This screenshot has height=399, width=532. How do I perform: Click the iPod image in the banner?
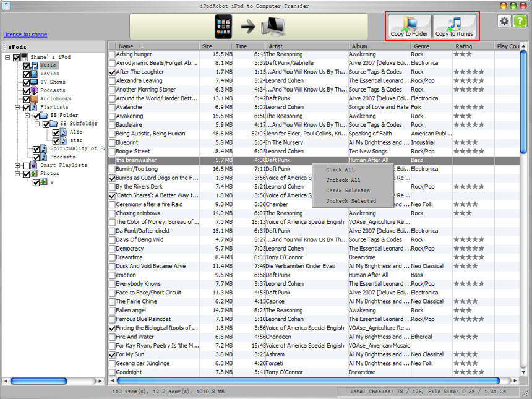[x=223, y=27]
